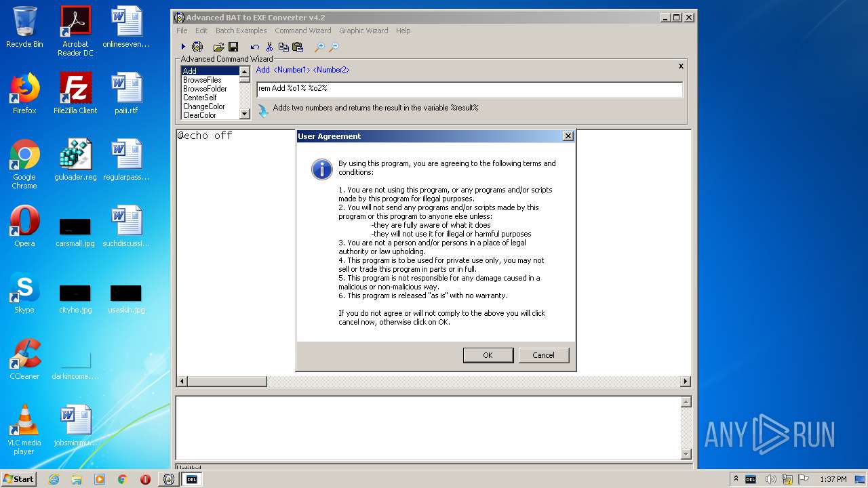Click the DEL taskbar window button
Screen dimensions: 868x488
tap(192, 479)
